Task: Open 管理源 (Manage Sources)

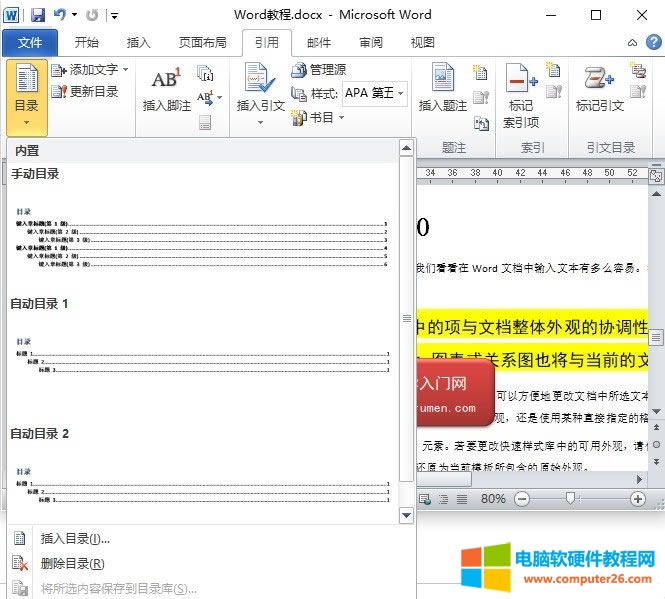Action: tap(319, 70)
